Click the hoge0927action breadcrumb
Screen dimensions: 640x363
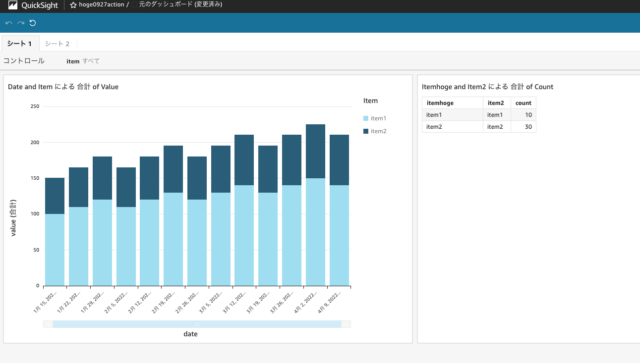coord(101,4)
